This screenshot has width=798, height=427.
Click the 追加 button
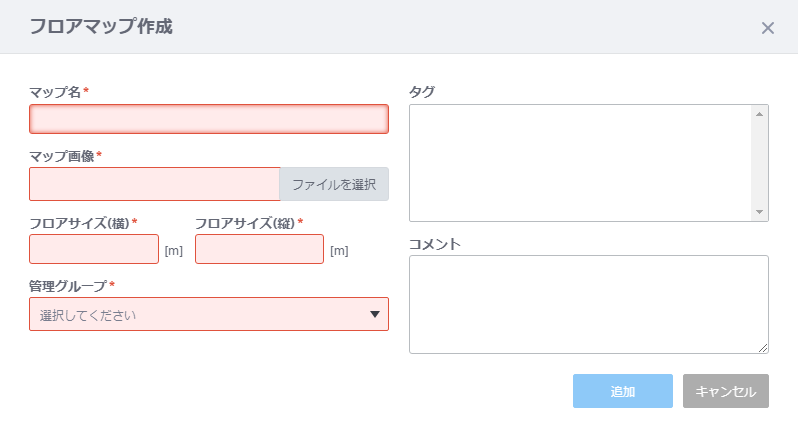(x=623, y=391)
